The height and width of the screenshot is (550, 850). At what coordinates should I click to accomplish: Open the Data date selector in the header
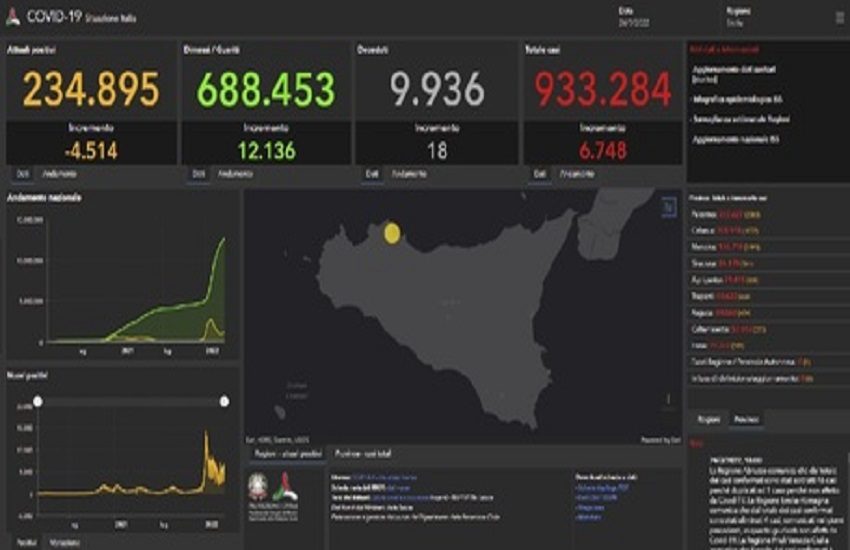pos(635,17)
